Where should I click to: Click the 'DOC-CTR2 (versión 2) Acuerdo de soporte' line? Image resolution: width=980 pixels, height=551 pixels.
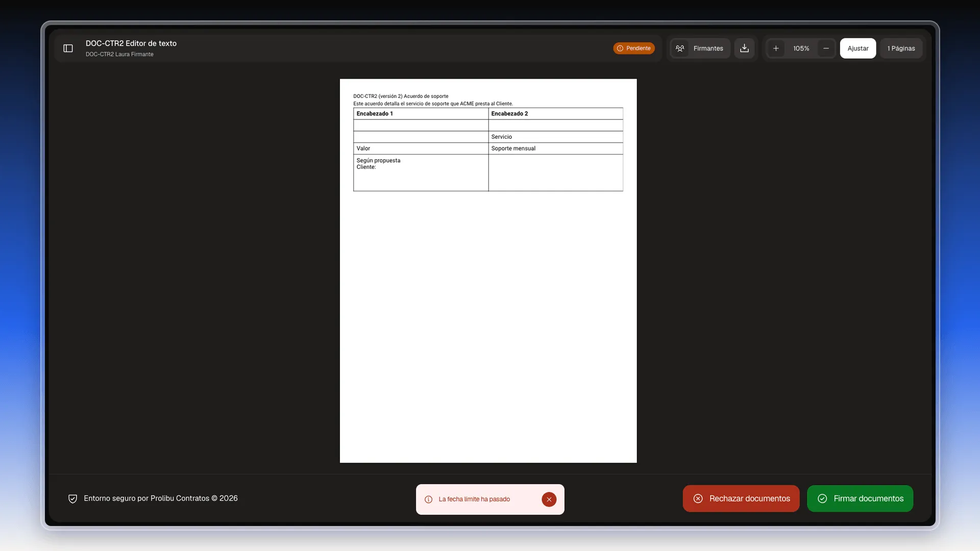[401, 96]
